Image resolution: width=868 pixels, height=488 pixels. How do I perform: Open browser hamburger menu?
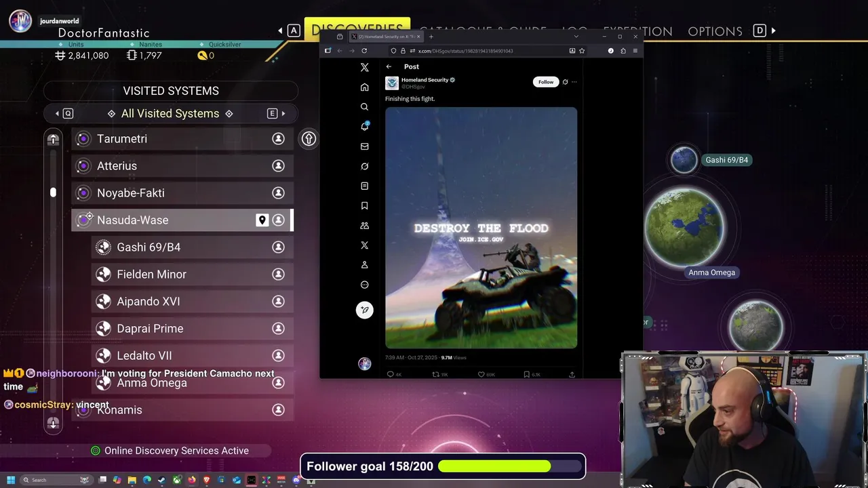click(635, 51)
